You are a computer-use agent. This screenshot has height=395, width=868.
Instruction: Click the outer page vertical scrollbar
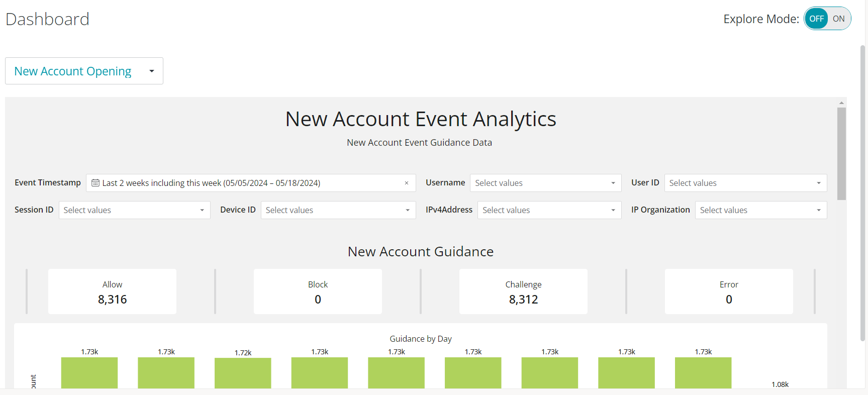pos(862,193)
